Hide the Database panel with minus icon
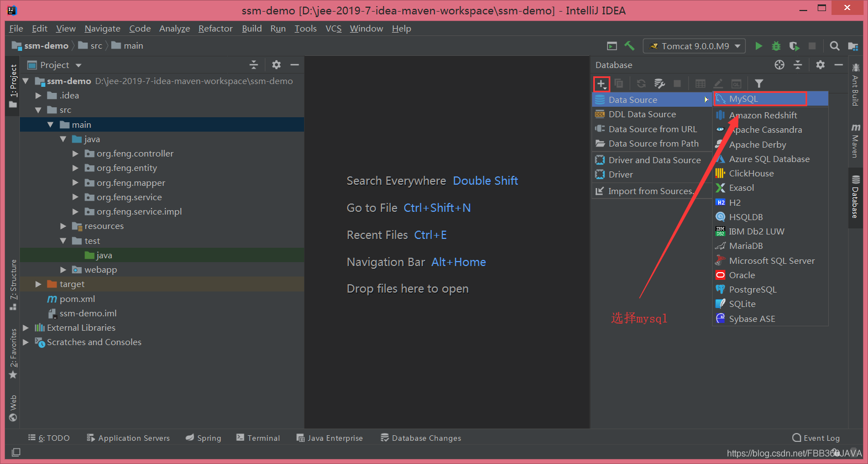Image resolution: width=868 pixels, height=464 pixels. [x=839, y=65]
